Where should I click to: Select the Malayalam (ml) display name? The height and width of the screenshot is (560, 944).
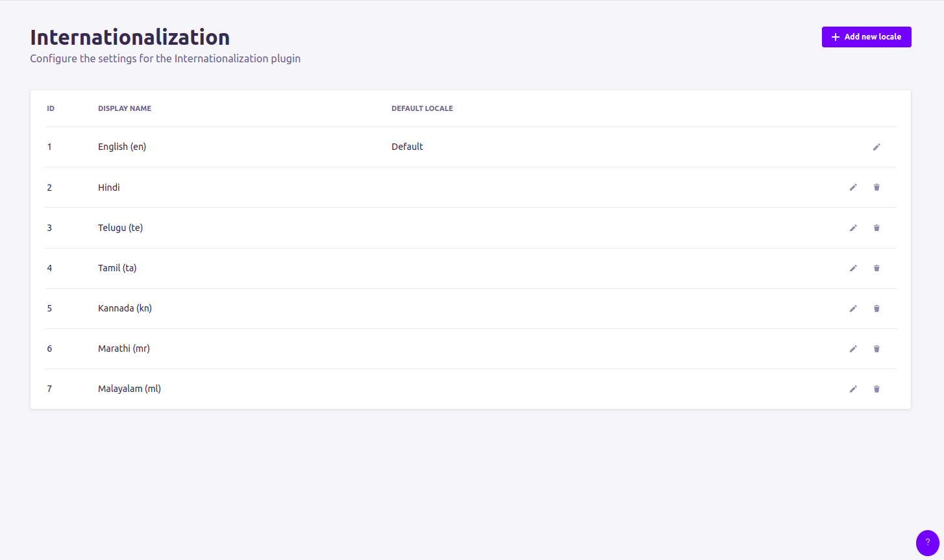point(129,389)
